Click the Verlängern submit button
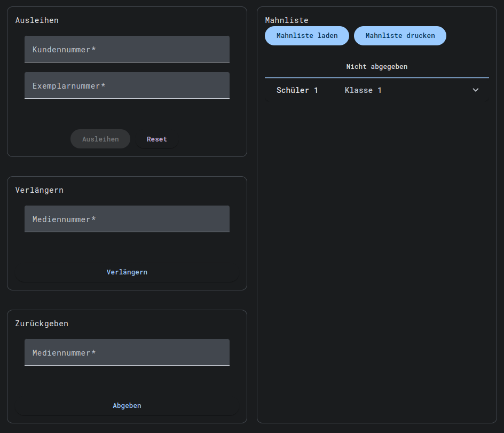Screen dimensions: 504x433 127,272
